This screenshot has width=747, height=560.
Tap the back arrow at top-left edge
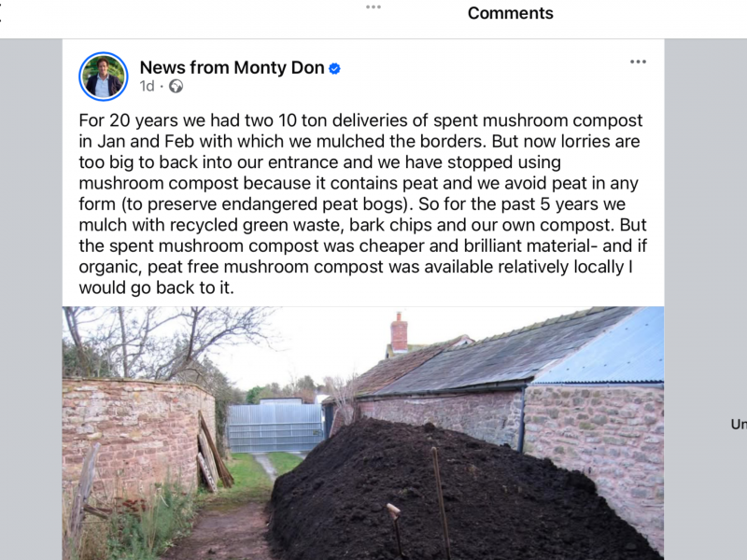tap(3, 13)
